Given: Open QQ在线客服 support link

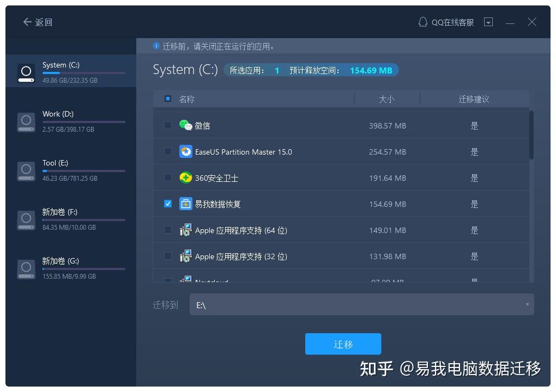Looking at the screenshot, I should 452,22.
